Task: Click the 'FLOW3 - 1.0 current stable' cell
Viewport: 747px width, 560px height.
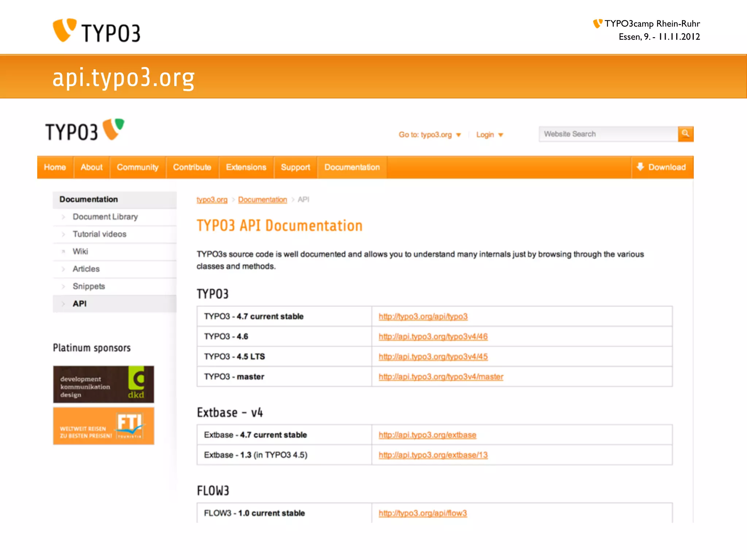Action: 285,513
